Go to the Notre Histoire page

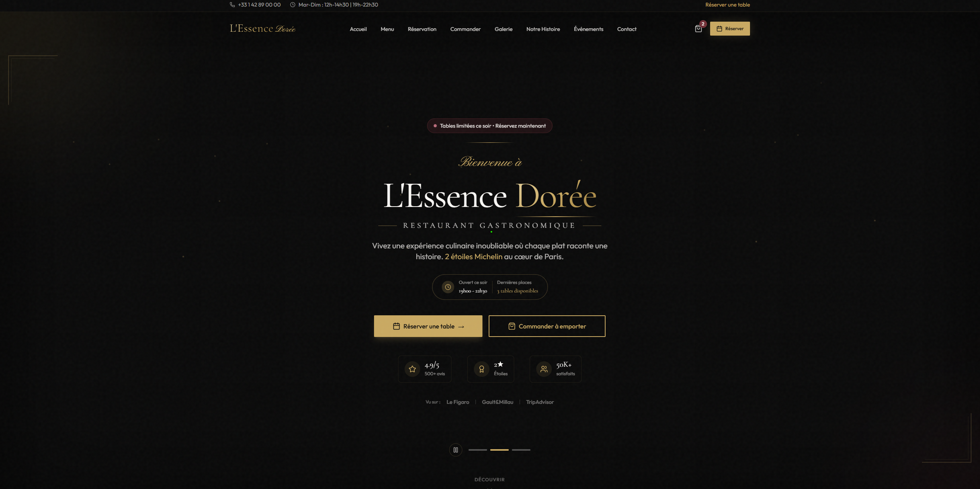543,29
